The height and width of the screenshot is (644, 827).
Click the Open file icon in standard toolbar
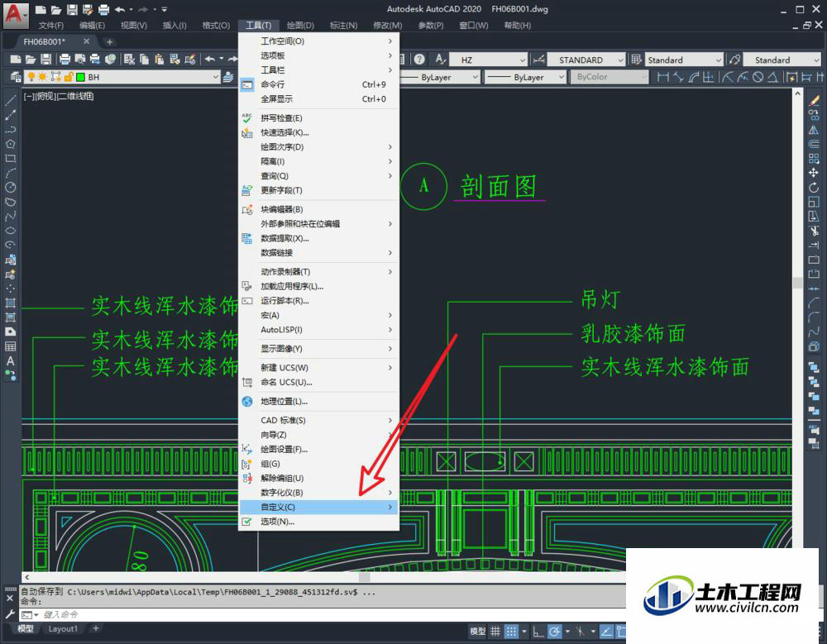pos(31,60)
